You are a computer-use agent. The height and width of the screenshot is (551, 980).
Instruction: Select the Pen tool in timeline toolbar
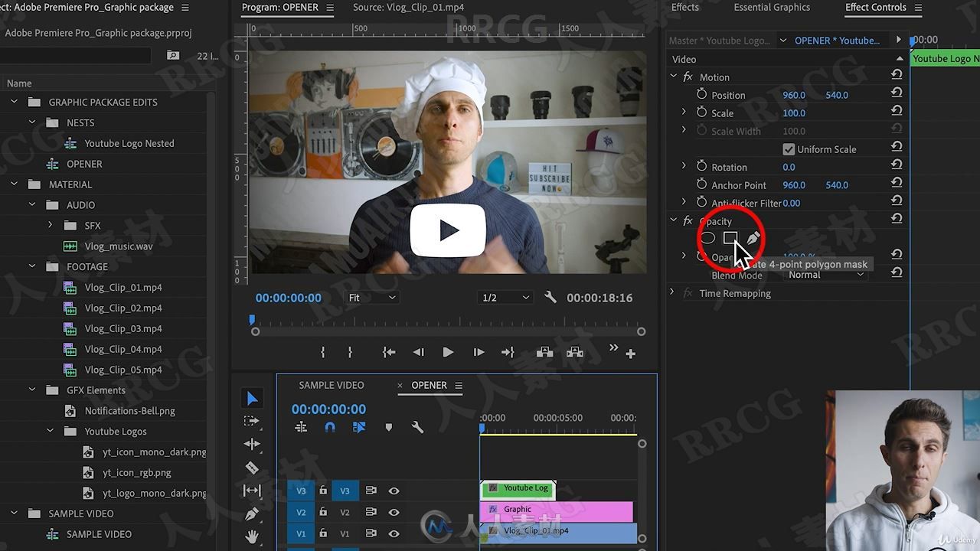coord(252,514)
